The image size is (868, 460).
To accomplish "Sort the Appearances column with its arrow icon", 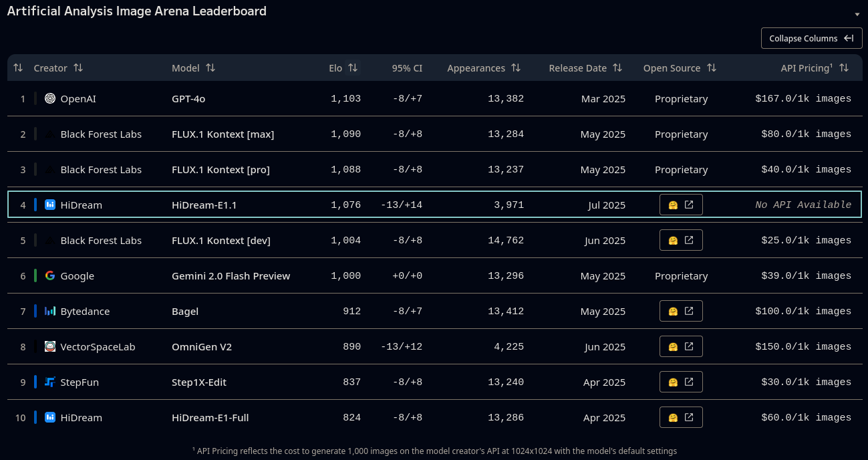I will pyautogui.click(x=516, y=68).
